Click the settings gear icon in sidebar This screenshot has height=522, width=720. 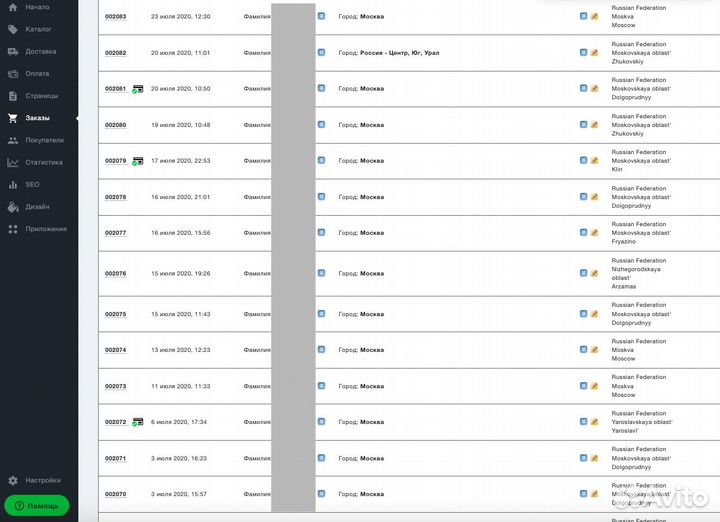point(12,481)
